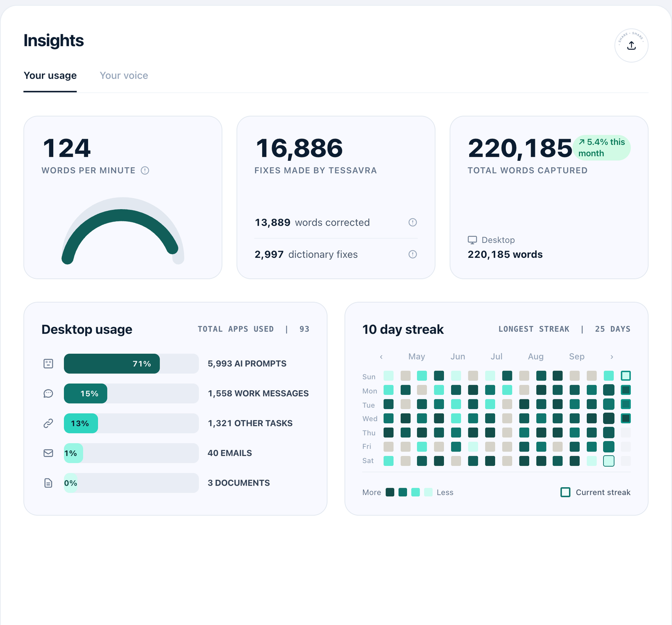Image resolution: width=672 pixels, height=625 pixels.
Task: Click the documents file icon
Action: [x=48, y=483]
